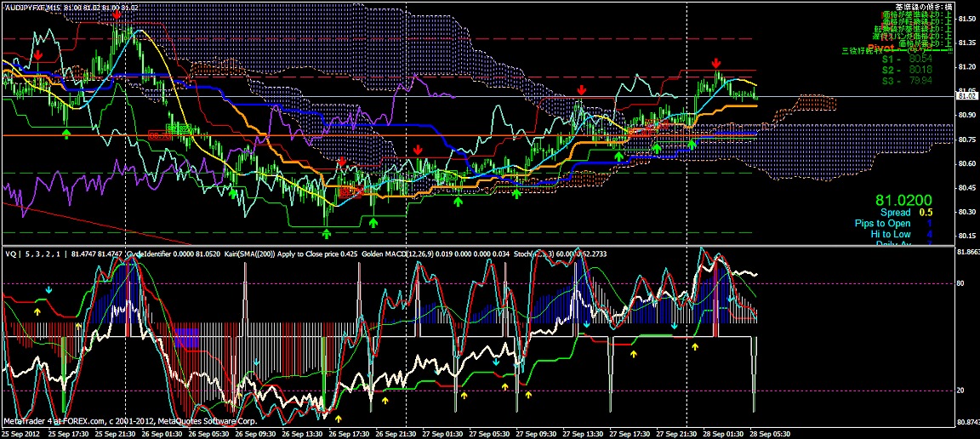Click the 81.8663 indicator scale maximum
This screenshot has width=980, height=439.
[967, 251]
